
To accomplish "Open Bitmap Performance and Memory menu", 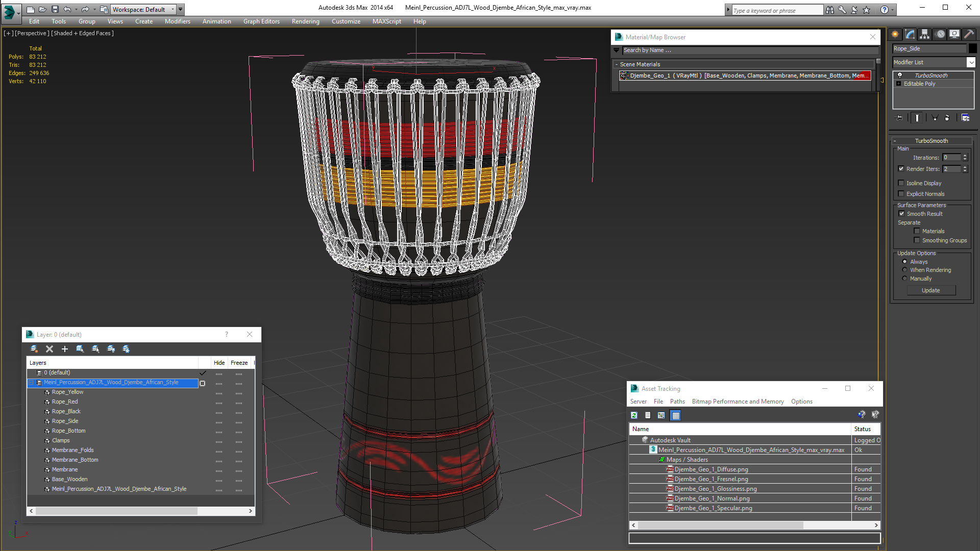I will [x=738, y=402].
